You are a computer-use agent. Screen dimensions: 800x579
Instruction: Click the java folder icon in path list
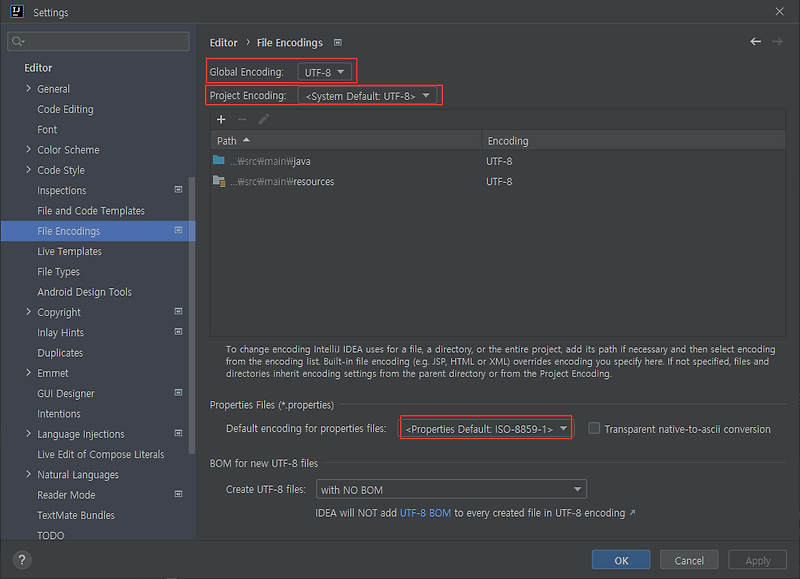(x=222, y=161)
